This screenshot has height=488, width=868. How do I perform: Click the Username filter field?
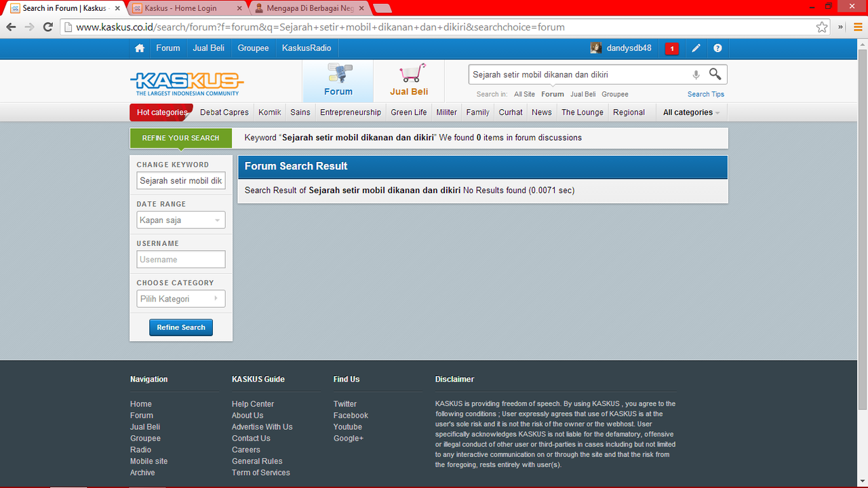pyautogui.click(x=181, y=260)
